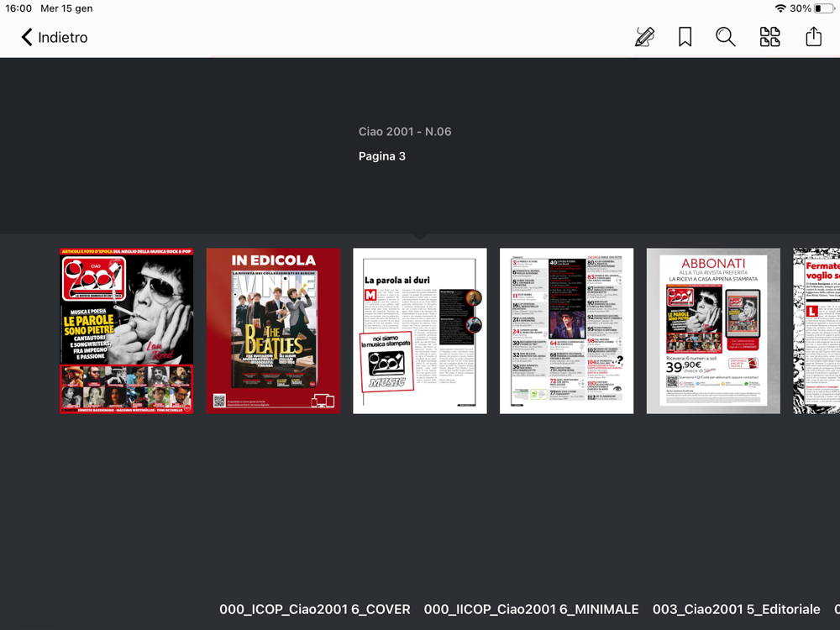Toggle the page thumbnails grid view

point(769,37)
